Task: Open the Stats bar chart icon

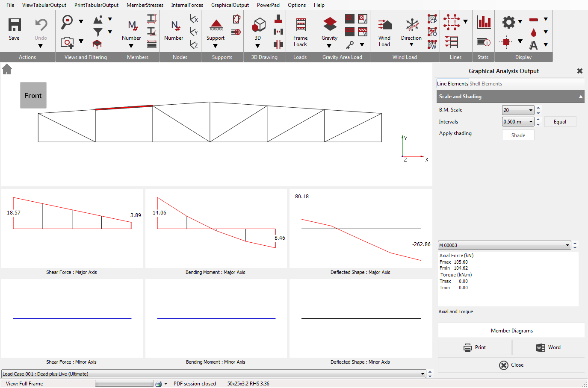Action: click(484, 23)
